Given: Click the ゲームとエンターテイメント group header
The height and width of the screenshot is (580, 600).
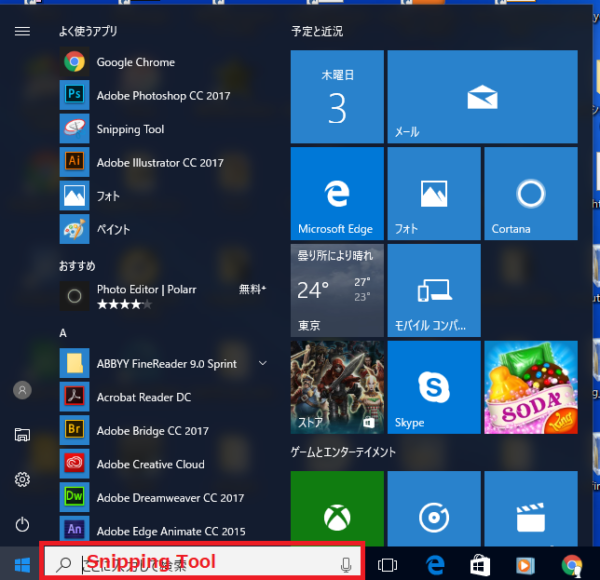Looking at the screenshot, I should (x=343, y=452).
